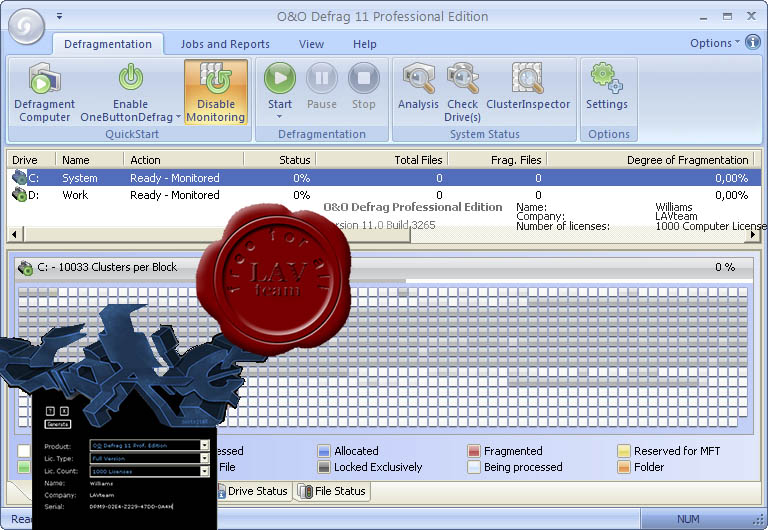This screenshot has height=530, width=768.
Task: Click 'Ready - Monitored' in D: row
Action: coord(175,194)
